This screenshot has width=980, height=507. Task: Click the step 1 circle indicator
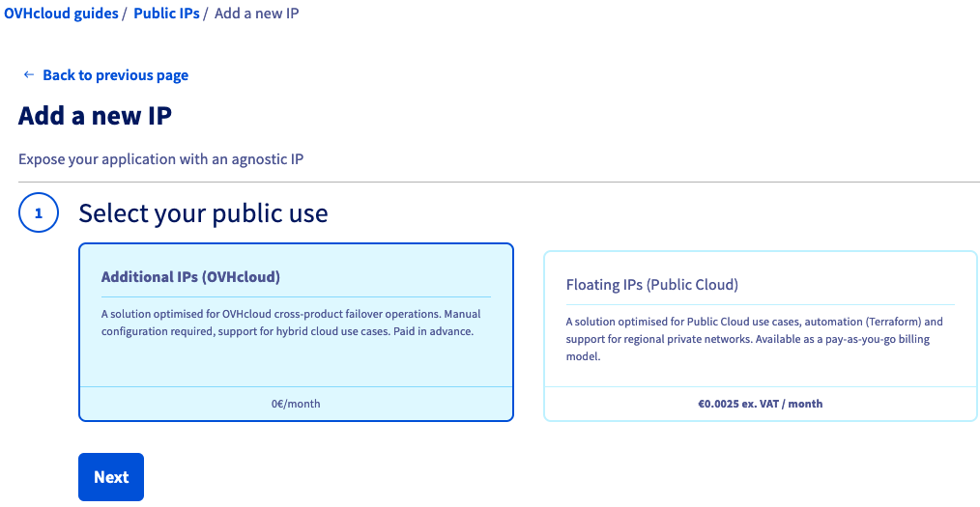(39, 213)
